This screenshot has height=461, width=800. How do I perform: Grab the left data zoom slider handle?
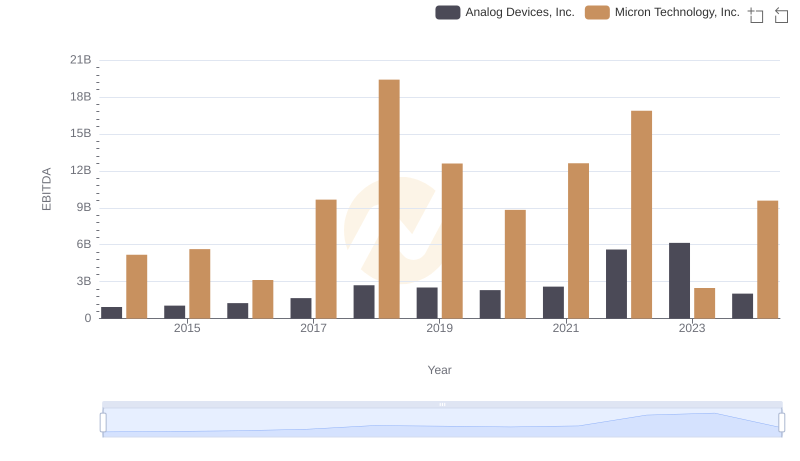coord(103,423)
